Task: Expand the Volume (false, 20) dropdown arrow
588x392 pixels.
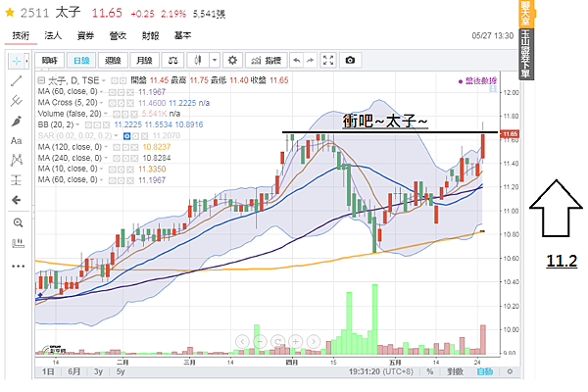Action: (x=106, y=114)
